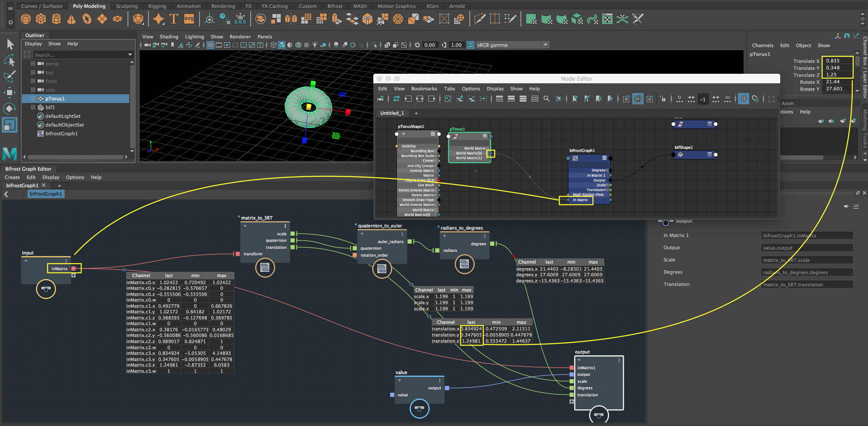The width and height of the screenshot is (868, 426).
Task: Click the Maya M icon in the left sidebar
Action: [x=10, y=154]
